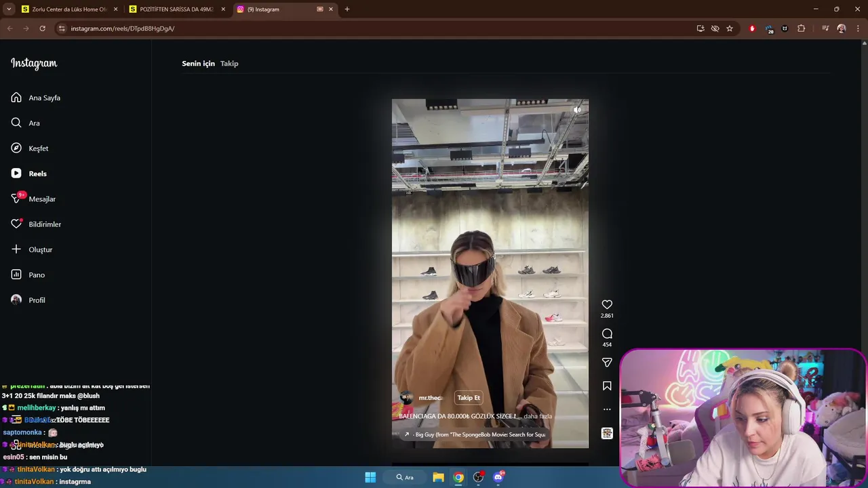The image size is (868, 488).
Task: Close the Instagram browser tab
Action: (331, 9)
